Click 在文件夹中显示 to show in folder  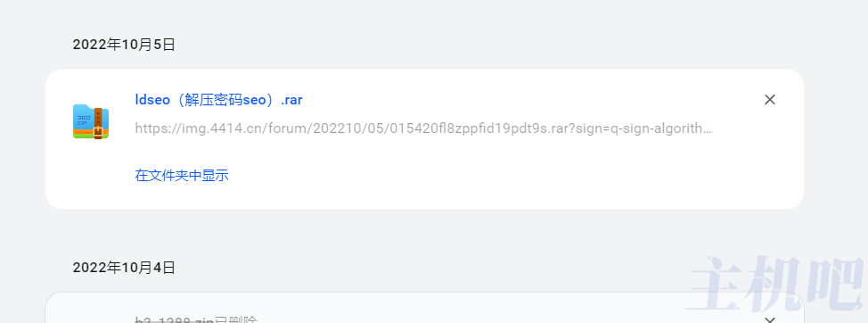[182, 176]
